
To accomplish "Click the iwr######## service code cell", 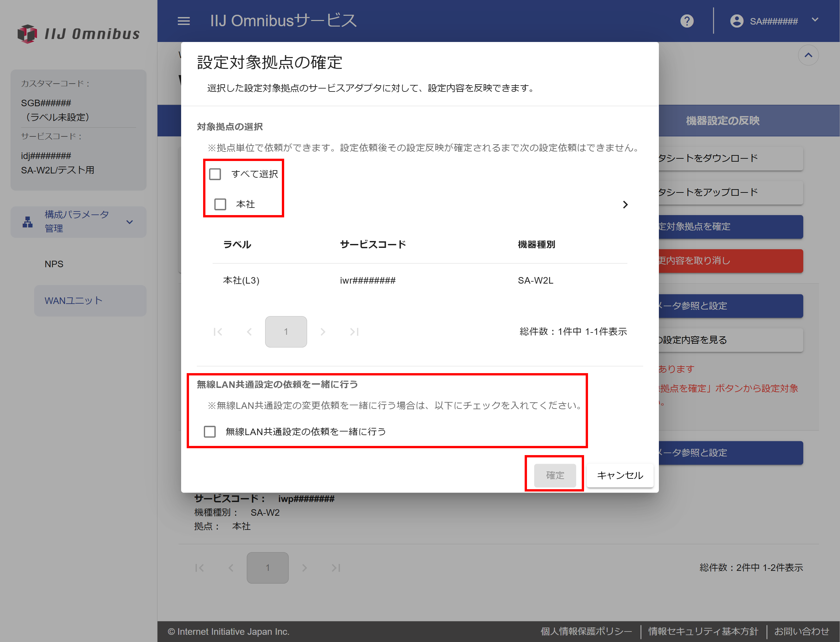I will (x=368, y=280).
